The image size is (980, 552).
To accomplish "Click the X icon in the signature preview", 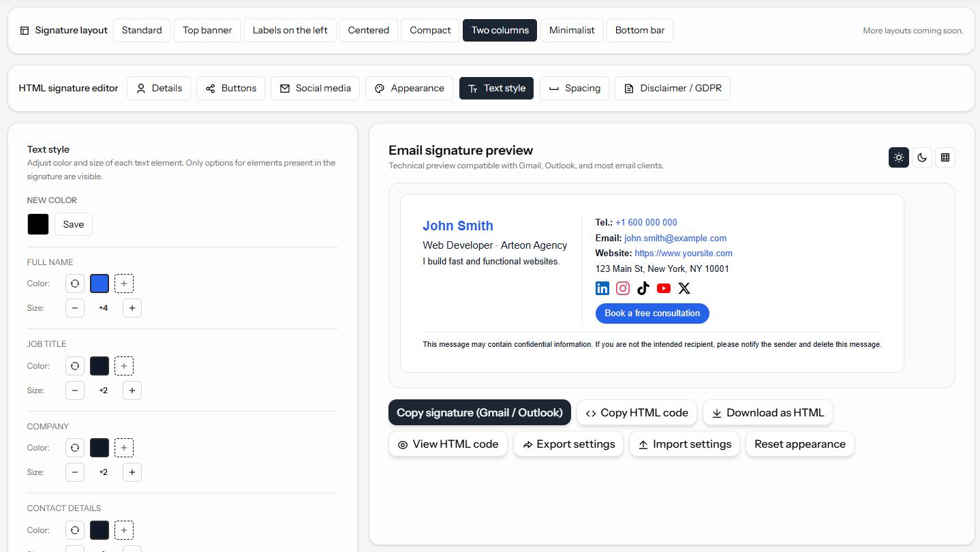I will click(x=684, y=288).
